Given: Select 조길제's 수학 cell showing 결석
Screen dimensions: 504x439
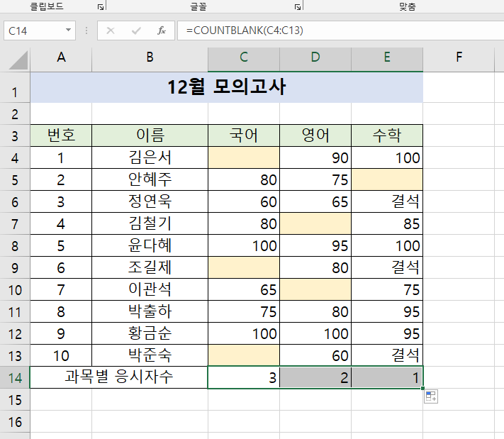Looking at the screenshot, I should [x=387, y=267].
